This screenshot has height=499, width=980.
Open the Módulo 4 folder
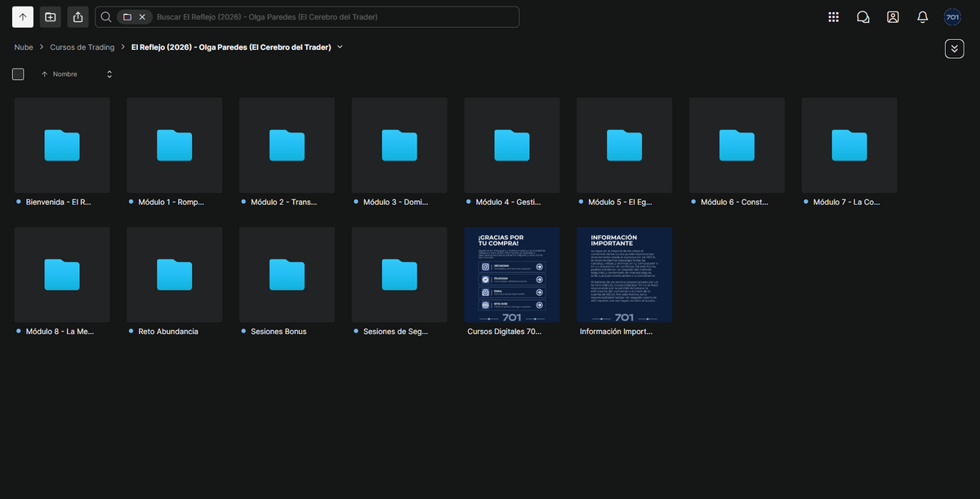(x=512, y=145)
